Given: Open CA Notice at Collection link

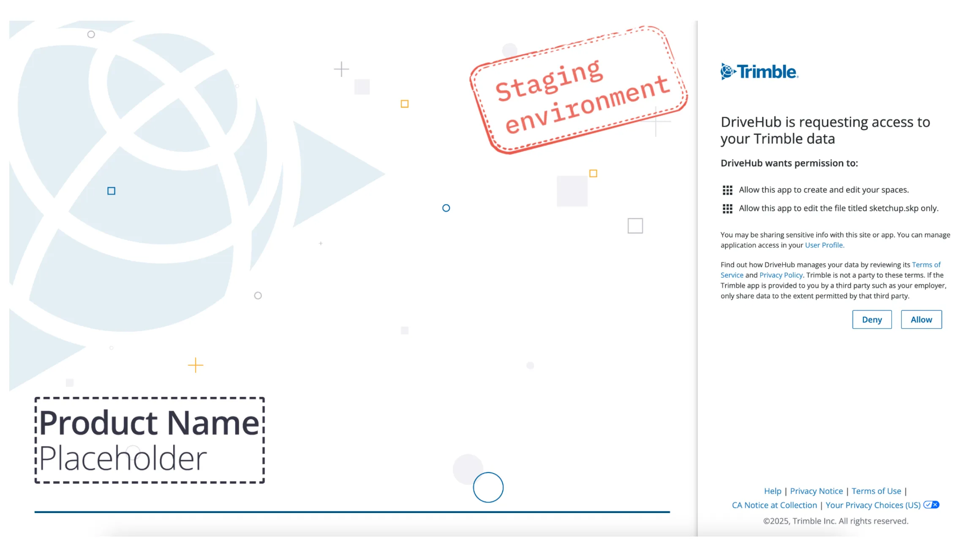Looking at the screenshot, I should tap(774, 505).
